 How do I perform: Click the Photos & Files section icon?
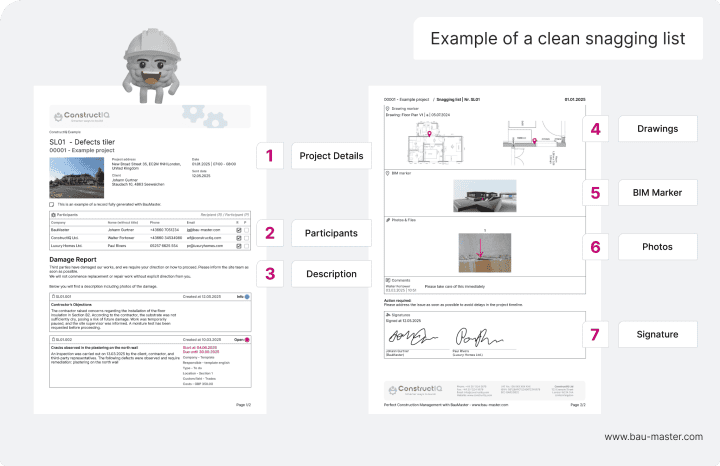click(x=387, y=219)
